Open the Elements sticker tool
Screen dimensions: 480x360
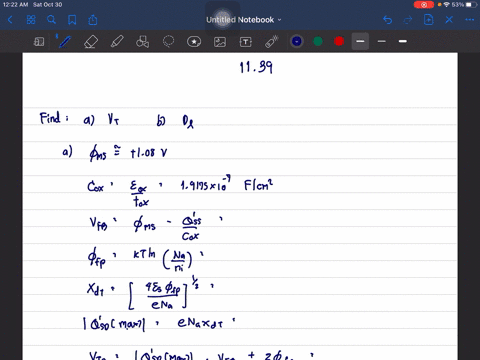[194, 42]
